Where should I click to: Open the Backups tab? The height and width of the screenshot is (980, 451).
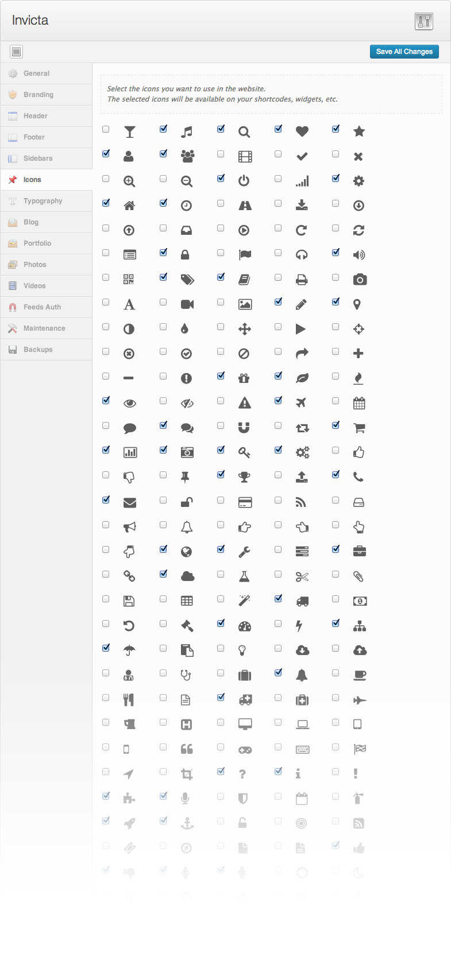(x=46, y=350)
